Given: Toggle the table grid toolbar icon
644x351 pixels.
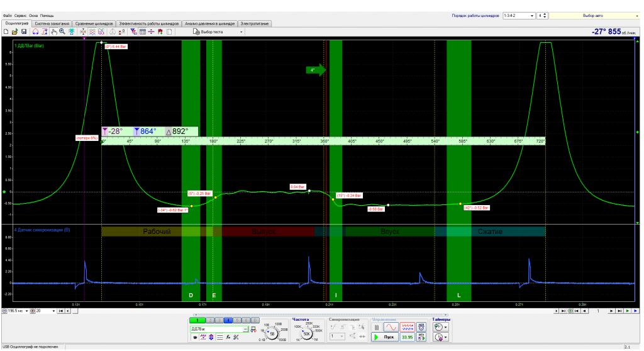Looking at the screenshot, I should click(143, 31).
